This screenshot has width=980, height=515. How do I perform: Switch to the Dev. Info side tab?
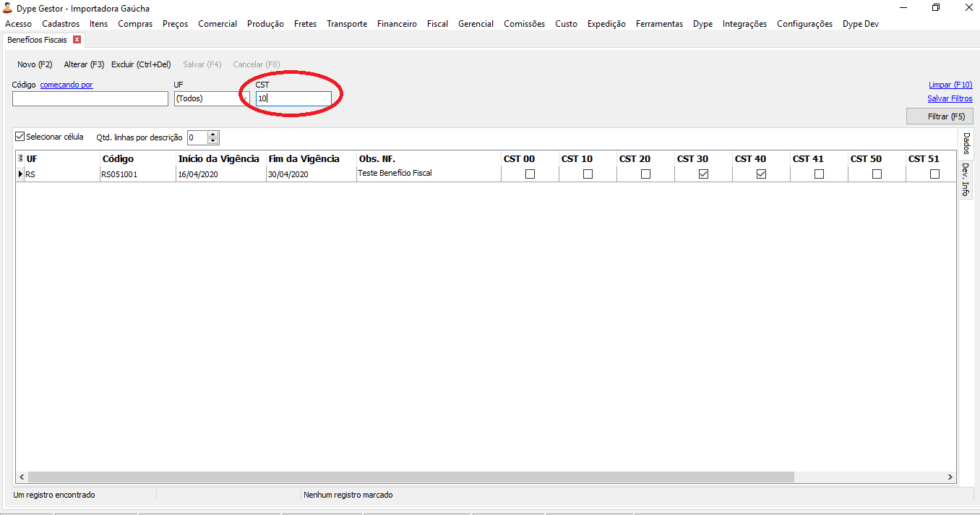[965, 179]
